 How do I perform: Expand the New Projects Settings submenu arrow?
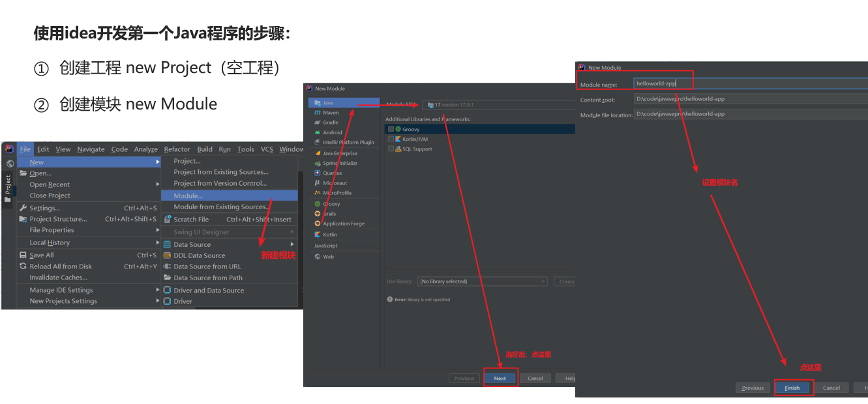pos(157,300)
